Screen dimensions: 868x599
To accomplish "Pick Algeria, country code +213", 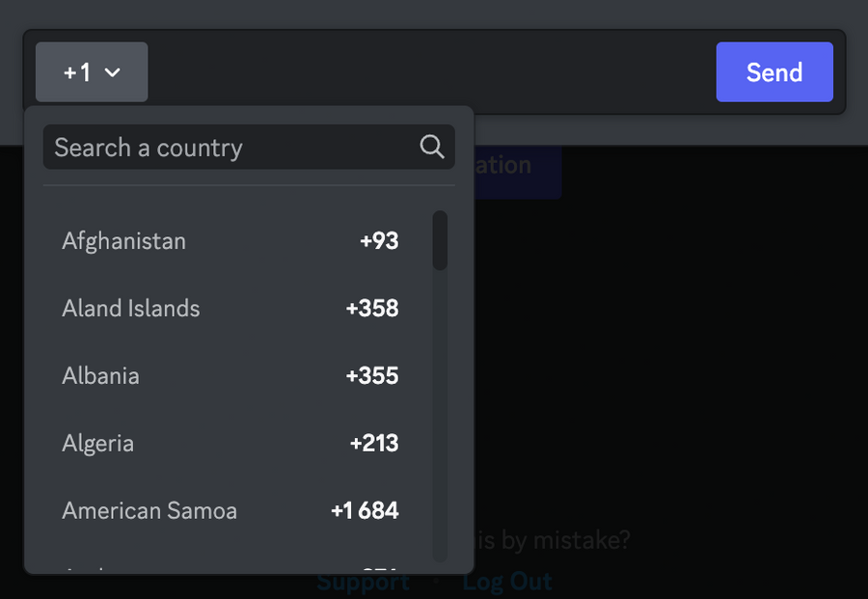I will [97, 443].
